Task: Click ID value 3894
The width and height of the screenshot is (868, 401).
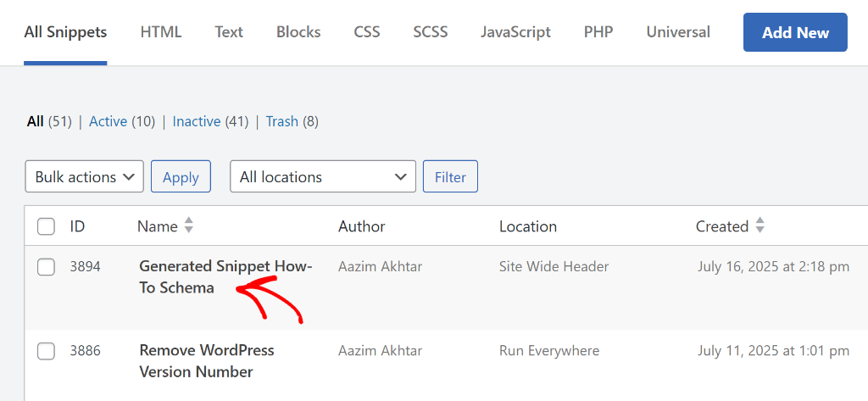Action: click(86, 266)
